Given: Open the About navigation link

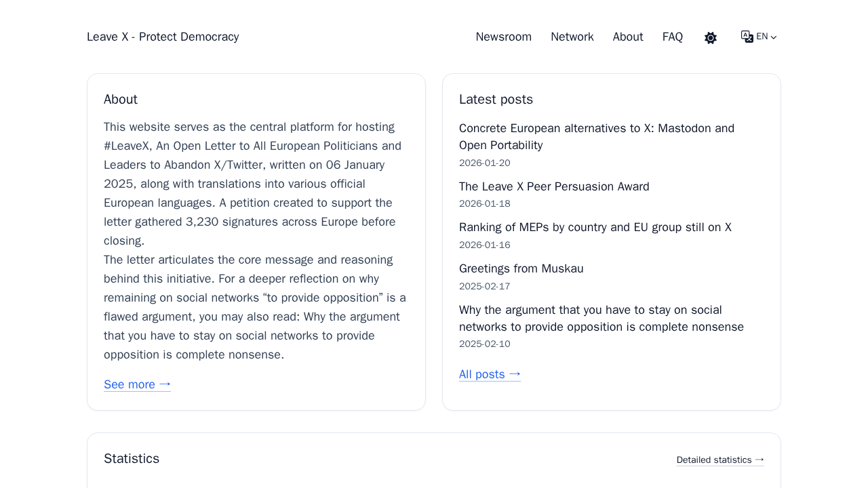Looking at the screenshot, I should click(x=628, y=37).
